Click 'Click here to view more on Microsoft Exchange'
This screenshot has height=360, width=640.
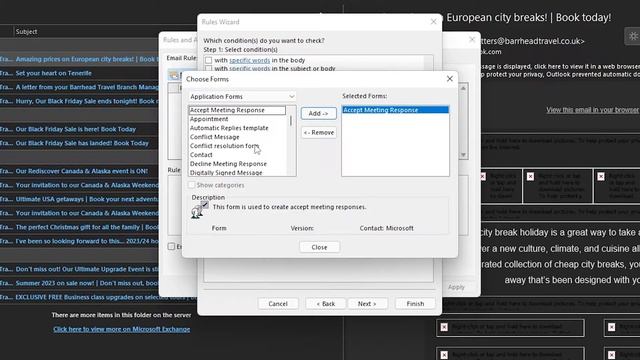(121, 329)
